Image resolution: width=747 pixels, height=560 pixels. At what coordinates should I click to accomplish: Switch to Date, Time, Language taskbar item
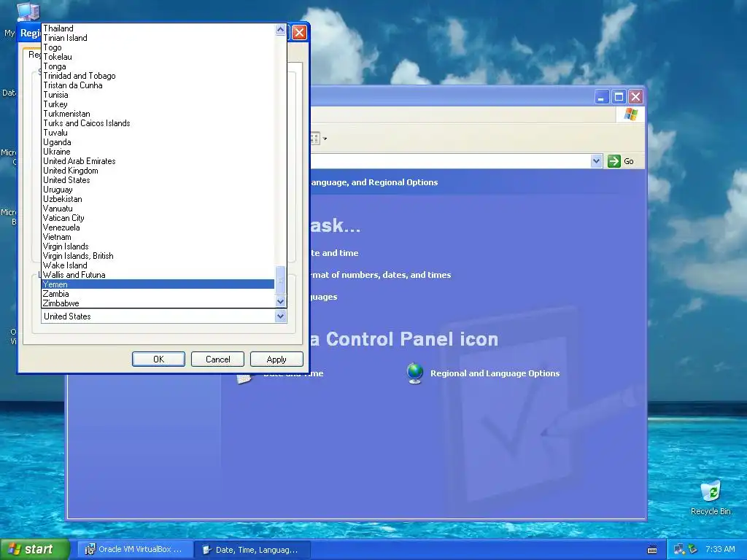pyautogui.click(x=252, y=550)
